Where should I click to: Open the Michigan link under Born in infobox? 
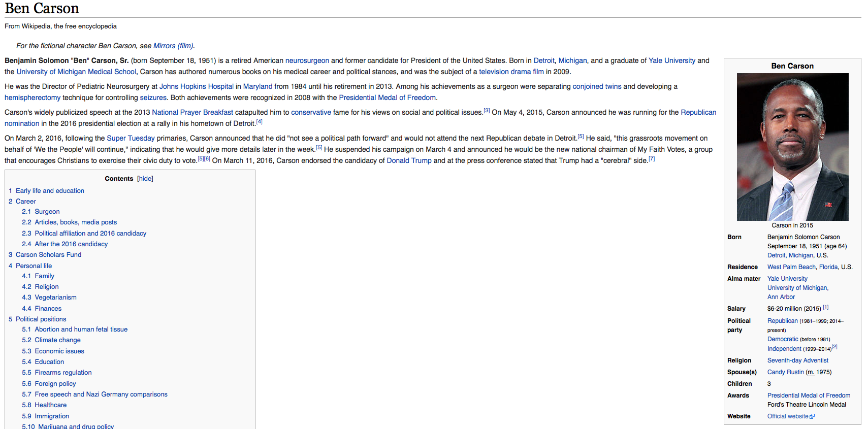tap(801, 255)
